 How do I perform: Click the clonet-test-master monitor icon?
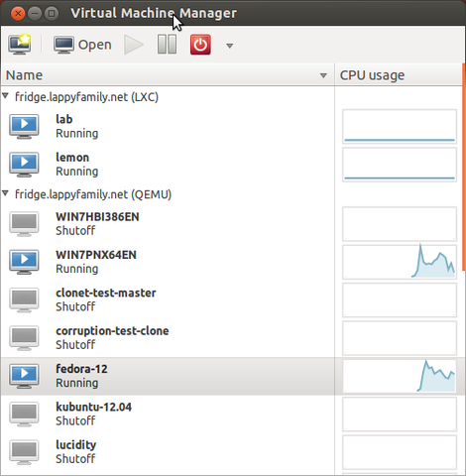pyautogui.click(x=24, y=300)
